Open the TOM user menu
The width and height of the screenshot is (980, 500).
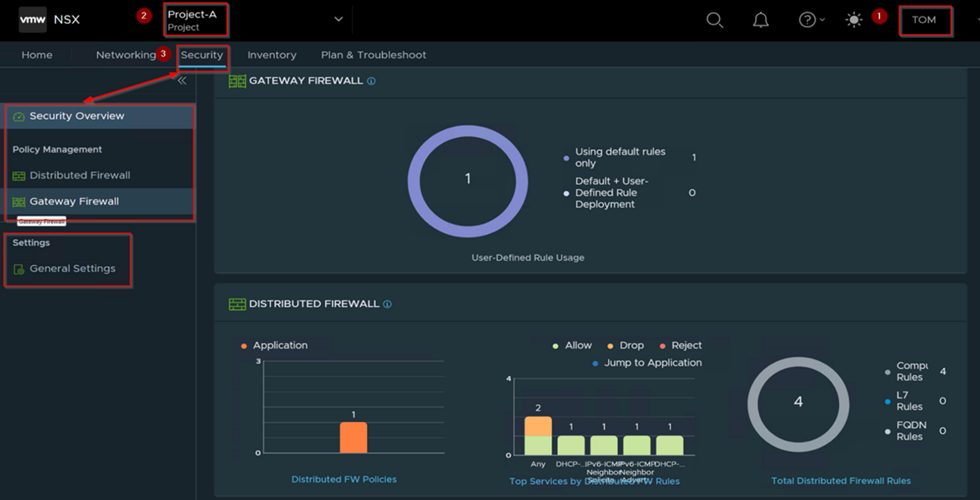(x=924, y=20)
